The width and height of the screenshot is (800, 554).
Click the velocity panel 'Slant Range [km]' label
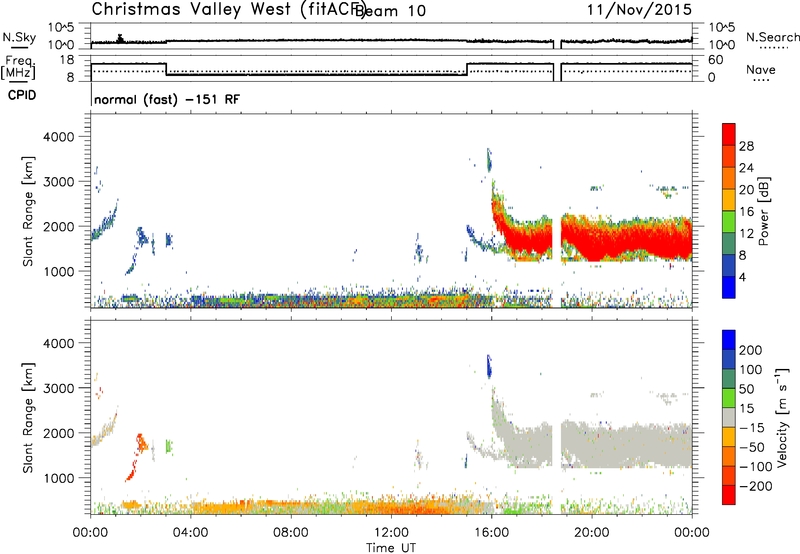pyautogui.click(x=28, y=418)
